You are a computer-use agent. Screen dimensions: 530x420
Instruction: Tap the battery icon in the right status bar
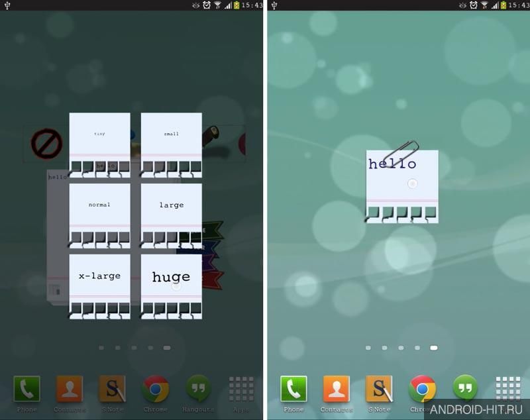point(503,5)
